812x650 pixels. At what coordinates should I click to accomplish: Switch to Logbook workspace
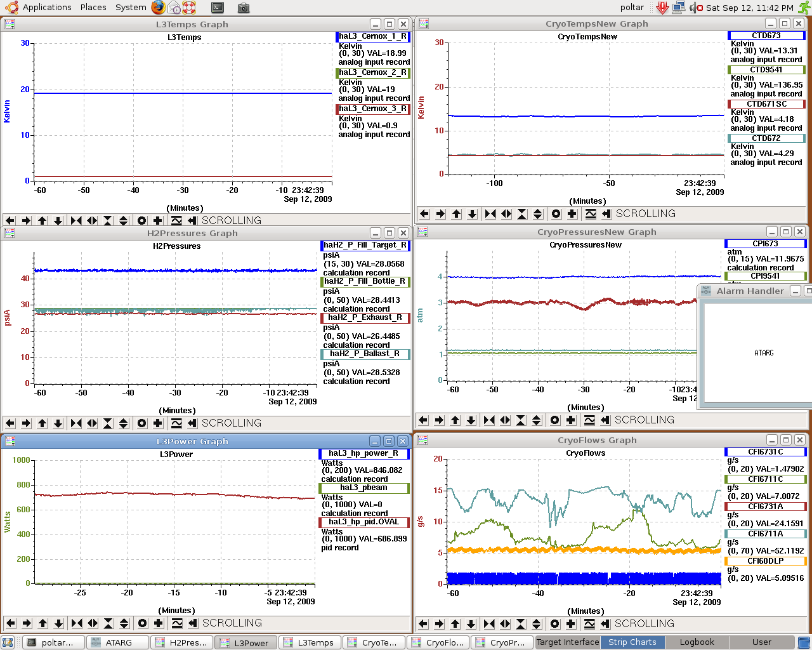click(697, 642)
